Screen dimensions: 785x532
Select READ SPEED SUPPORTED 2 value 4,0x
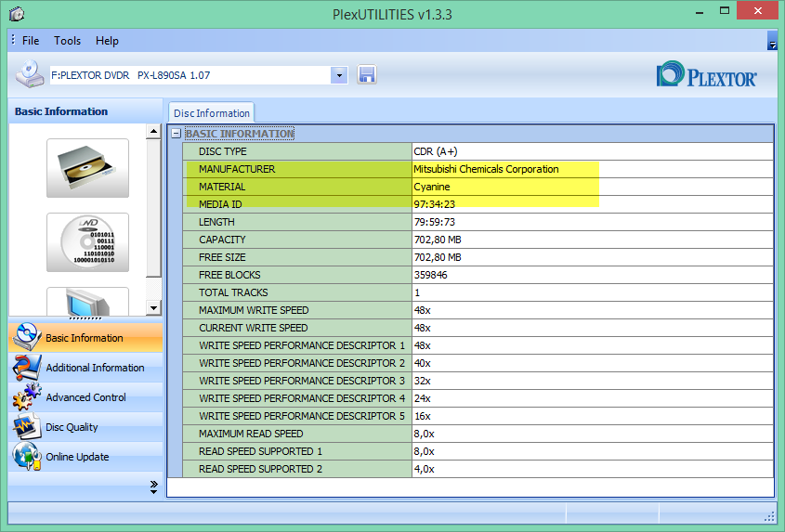point(424,469)
